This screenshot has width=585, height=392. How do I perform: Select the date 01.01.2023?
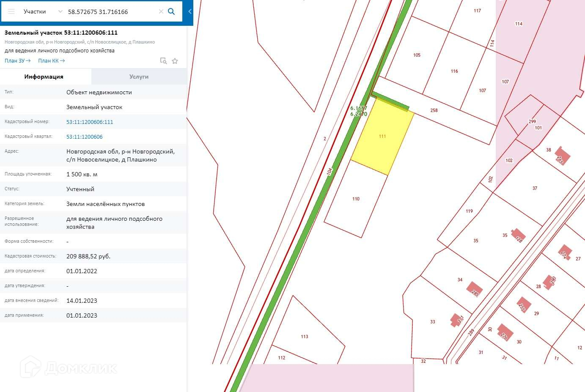click(x=82, y=315)
